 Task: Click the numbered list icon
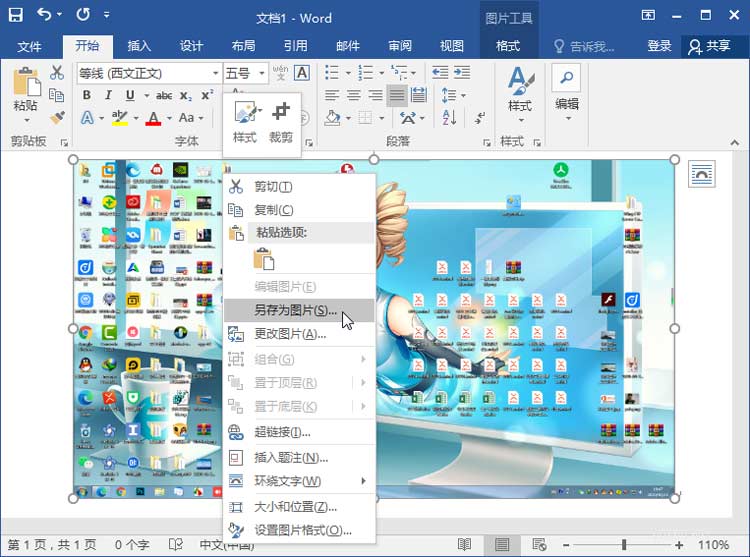[365, 73]
